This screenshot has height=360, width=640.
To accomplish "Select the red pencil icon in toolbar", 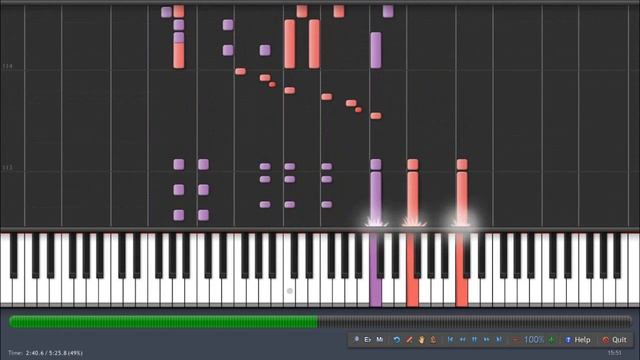I will click(409, 340).
